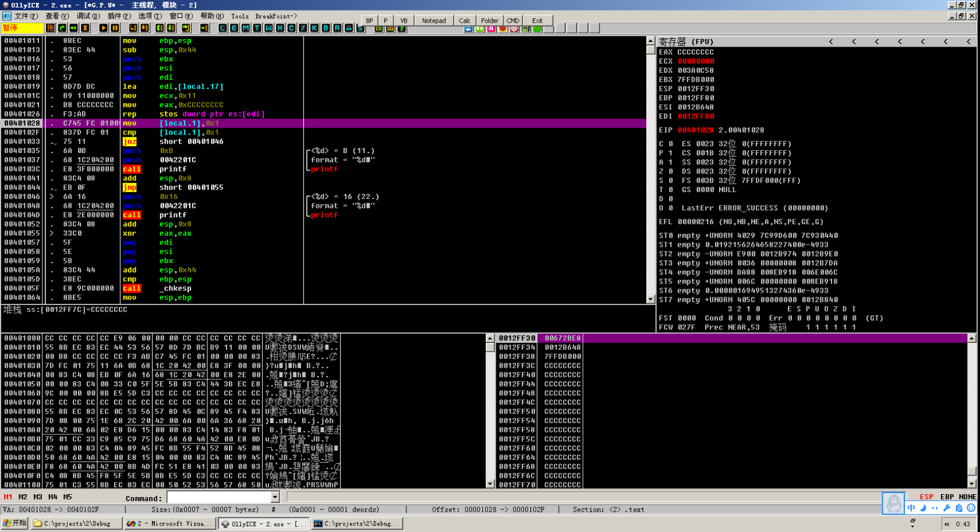
Task: Select the M1 memory preset
Action: pos(8,497)
